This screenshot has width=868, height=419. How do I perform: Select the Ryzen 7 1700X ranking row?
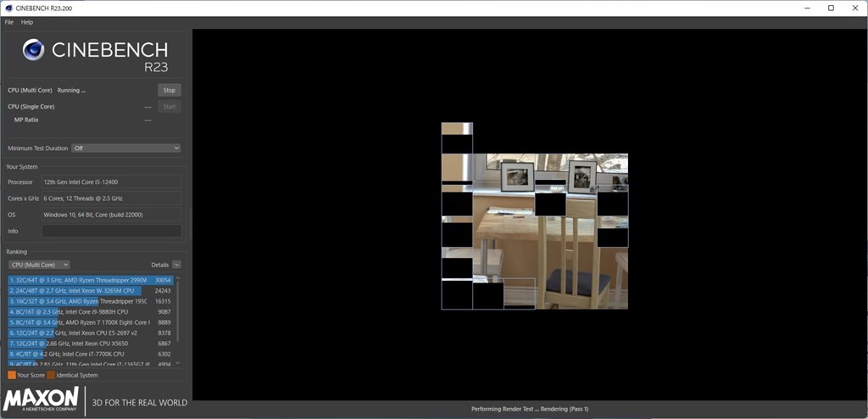90,322
